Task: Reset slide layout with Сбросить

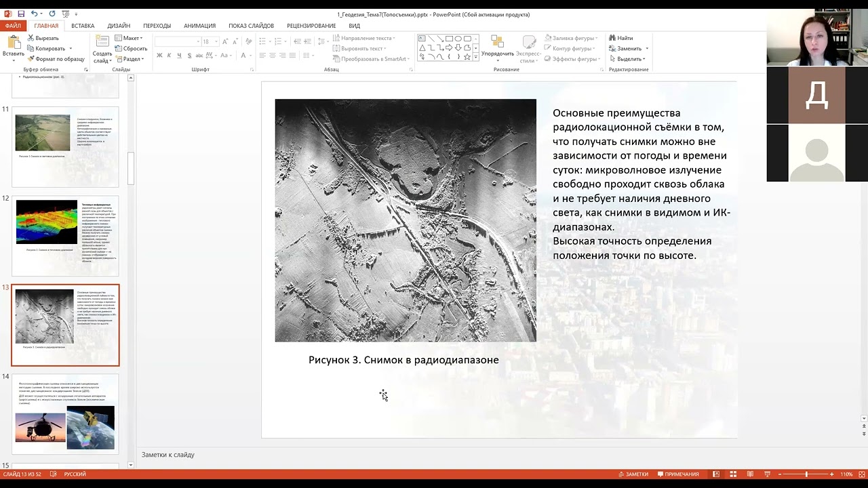Action: click(131, 49)
